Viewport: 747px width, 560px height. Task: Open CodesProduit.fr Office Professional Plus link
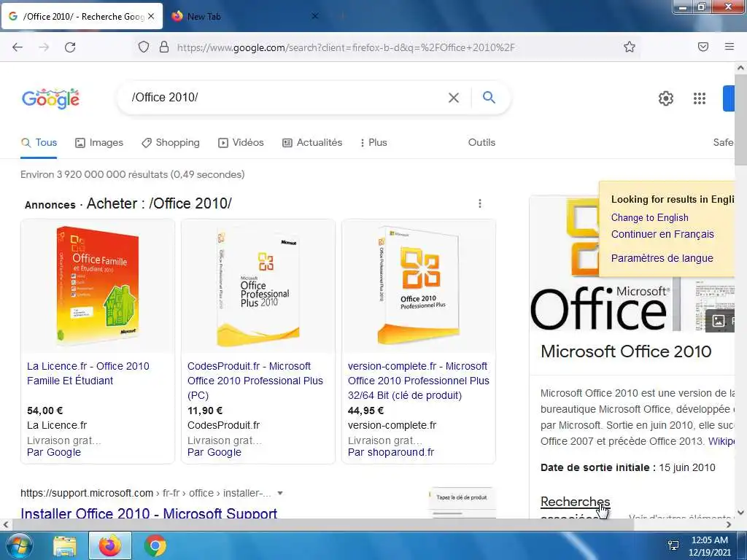coord(255,381)
